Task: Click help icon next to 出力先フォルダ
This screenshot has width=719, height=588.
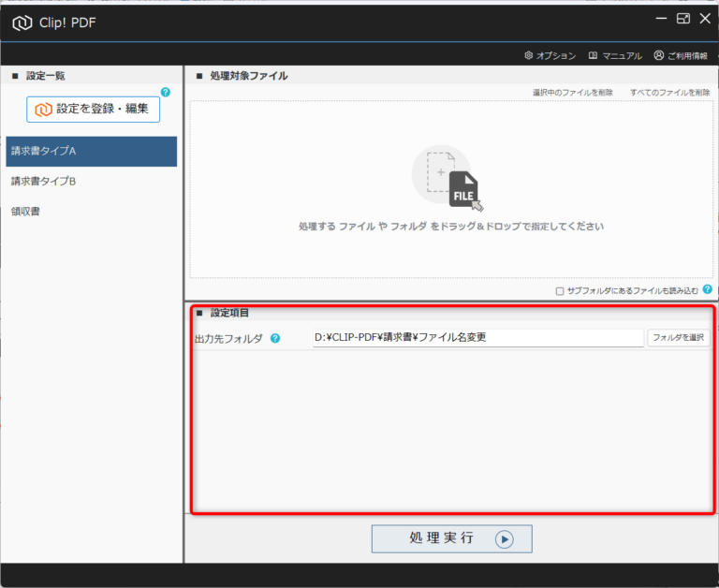Action: pyautogui.click(x=275, y=339)
